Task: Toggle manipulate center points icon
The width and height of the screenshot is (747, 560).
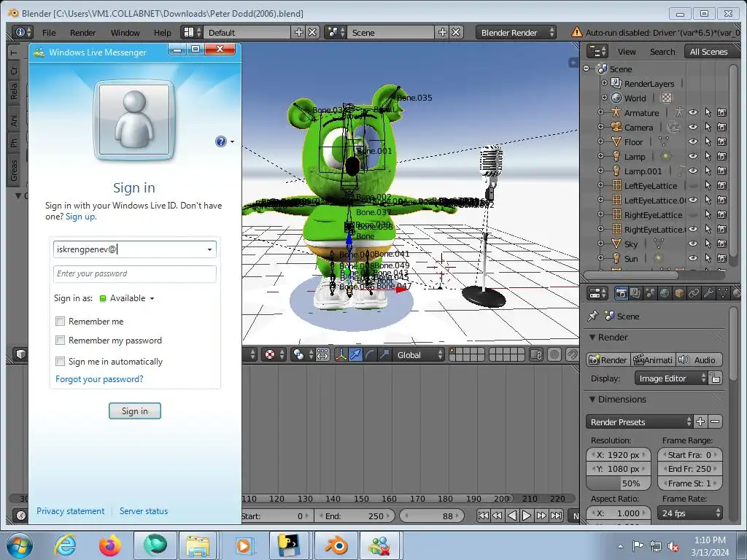Action: tap(322, 355)
